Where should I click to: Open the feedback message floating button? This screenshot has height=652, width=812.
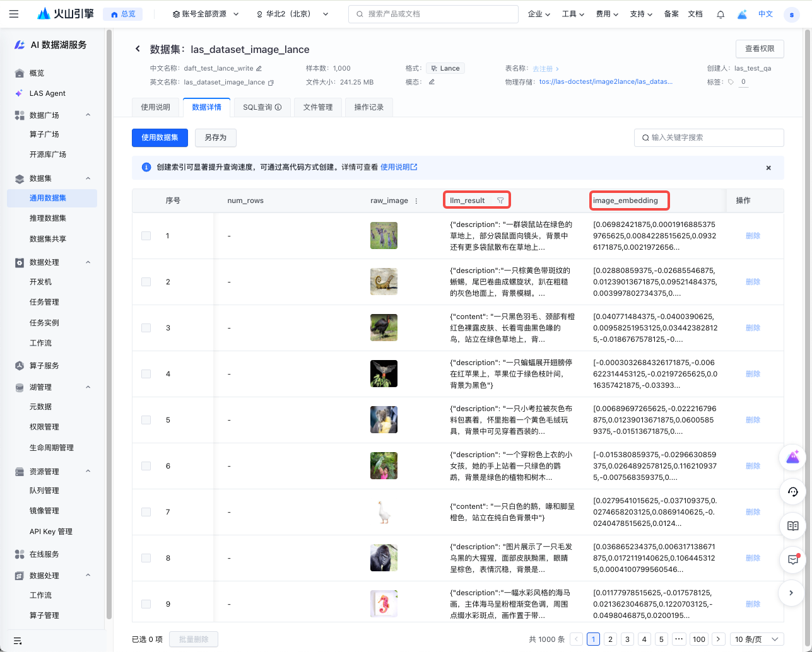point(793,559)
